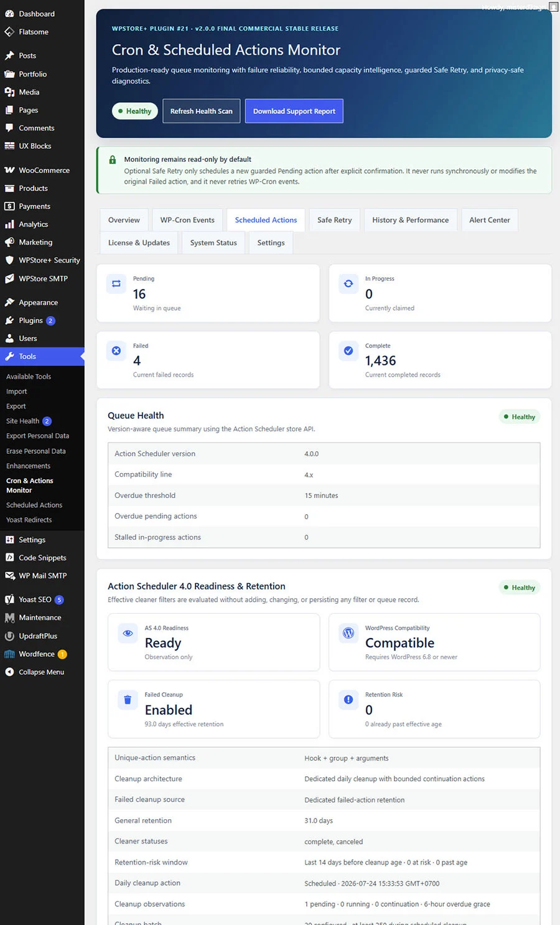This screenshot has width=560, height=925.
Task: Click the Users person icon
Action: (x=9, y=339)
